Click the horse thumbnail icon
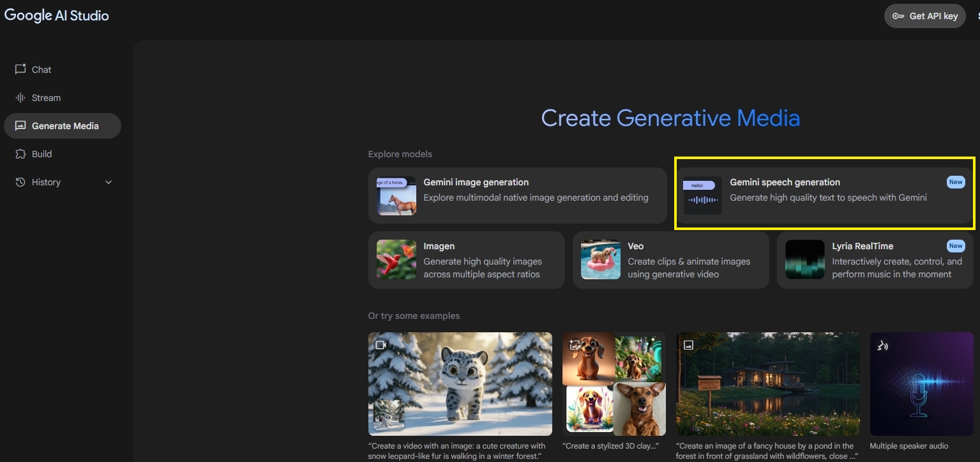The width and height of the screenshot is (980, 462). 396,196
